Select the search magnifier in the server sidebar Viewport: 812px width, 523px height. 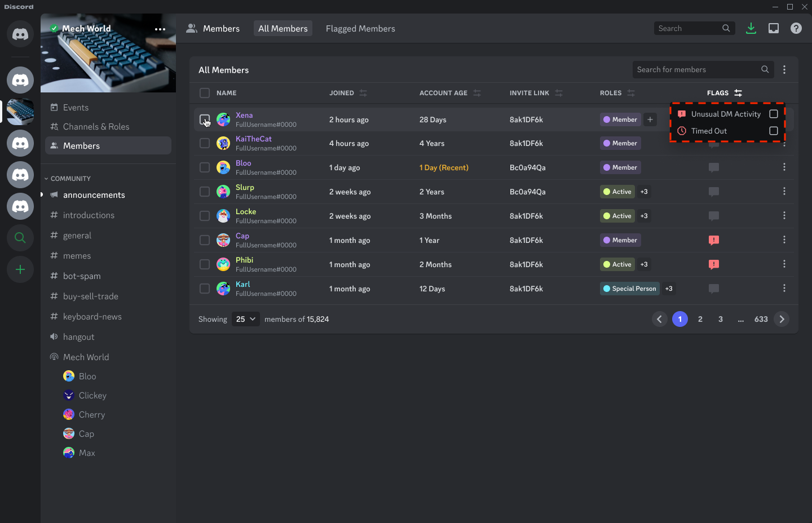click(20, 238)
